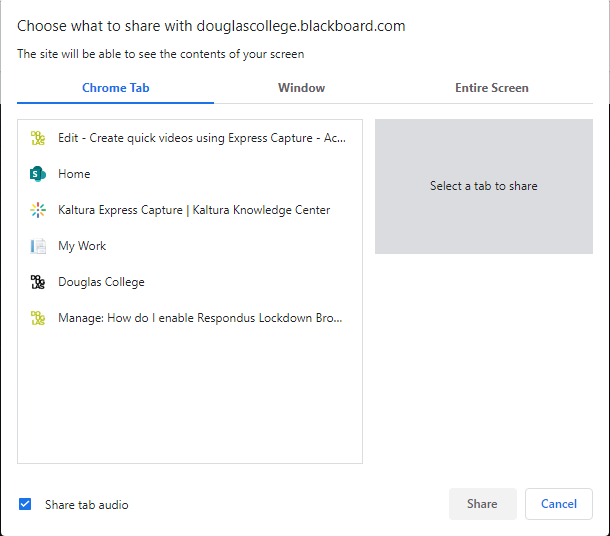Viewport: 610px width, 536px height.
Task: Click the "Share tab audio" label text
Action: [86, 505]
